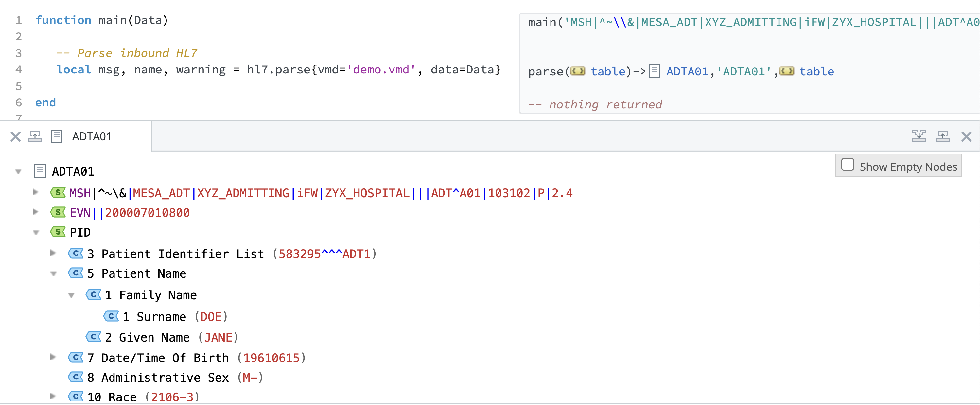Select the 1 Surname (DOE) row
This screenshot has height=405, width=980.
(x=175, y=317)
